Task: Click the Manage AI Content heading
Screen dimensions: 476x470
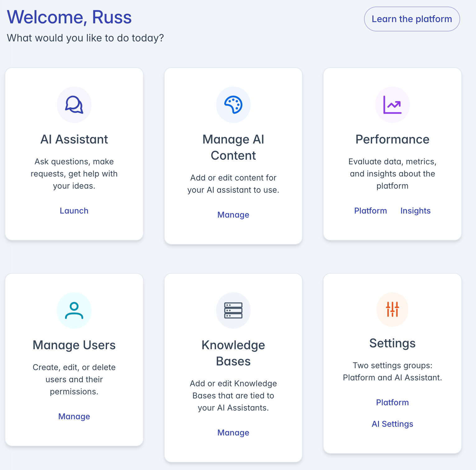Action: 233,147
